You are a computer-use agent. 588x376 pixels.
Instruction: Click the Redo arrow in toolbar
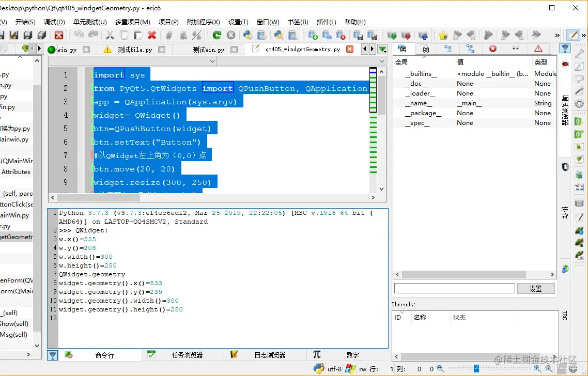click(93, 35)
